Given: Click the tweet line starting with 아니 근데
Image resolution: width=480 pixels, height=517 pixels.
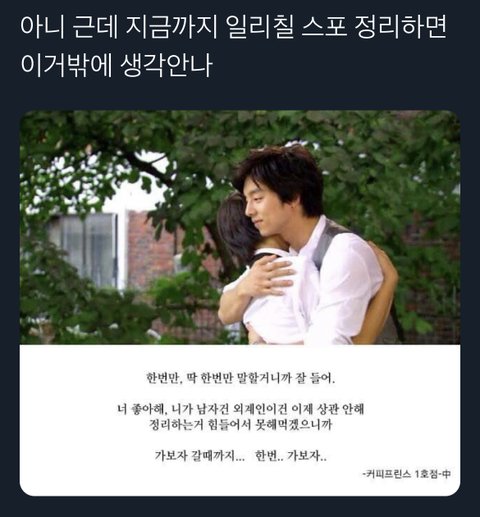Looking at the screenshot, I should [x=233, y=27].
